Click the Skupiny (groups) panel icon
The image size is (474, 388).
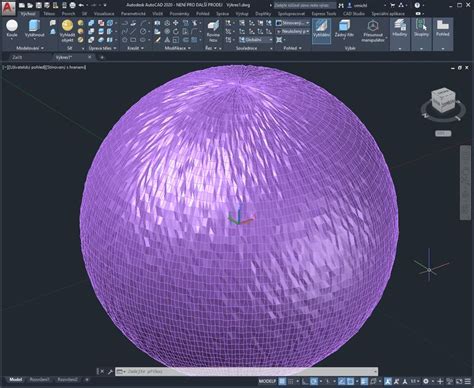click(x=421, y=25)
